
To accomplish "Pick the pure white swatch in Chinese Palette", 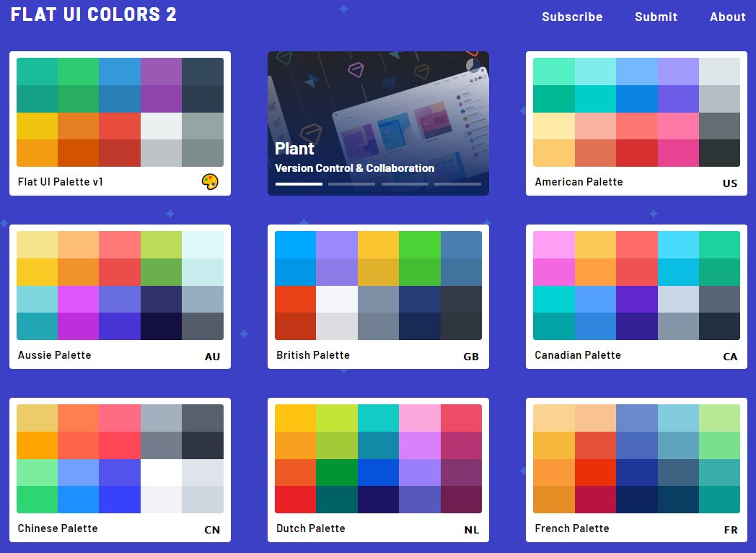I will (x=161, y=472).
